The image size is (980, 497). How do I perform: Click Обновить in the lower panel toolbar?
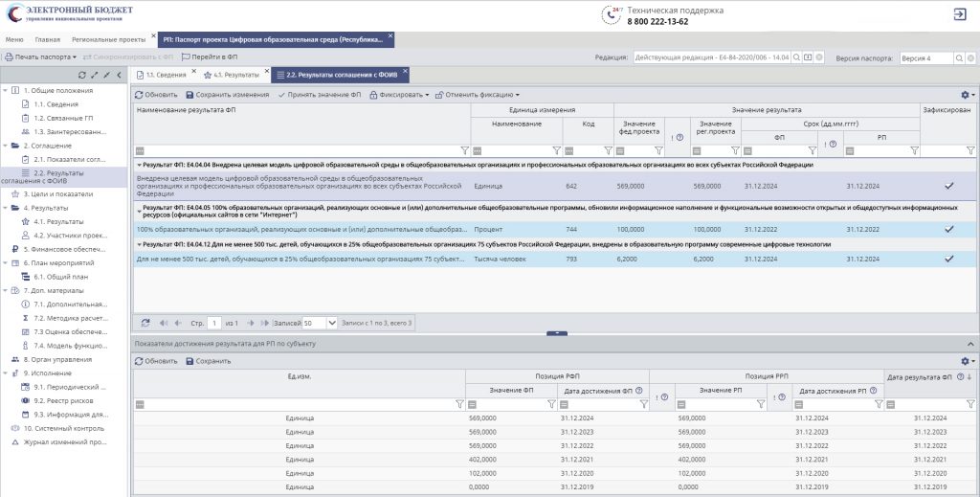(156, 361)
